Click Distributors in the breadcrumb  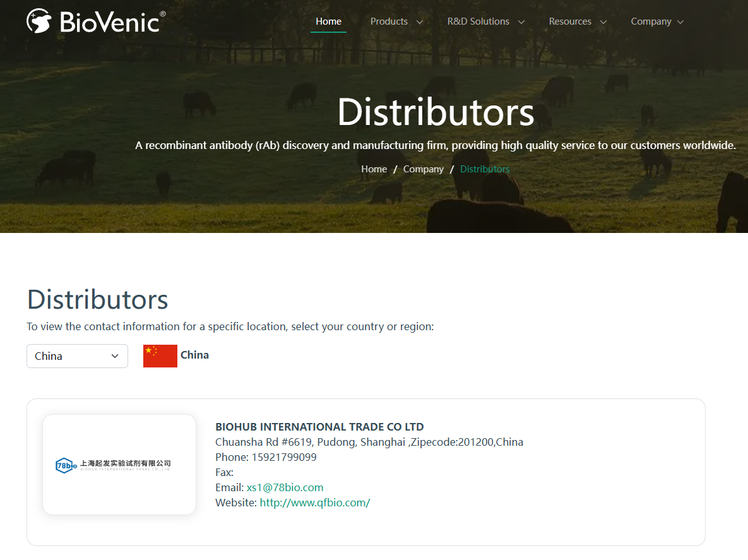pos(485,169)
